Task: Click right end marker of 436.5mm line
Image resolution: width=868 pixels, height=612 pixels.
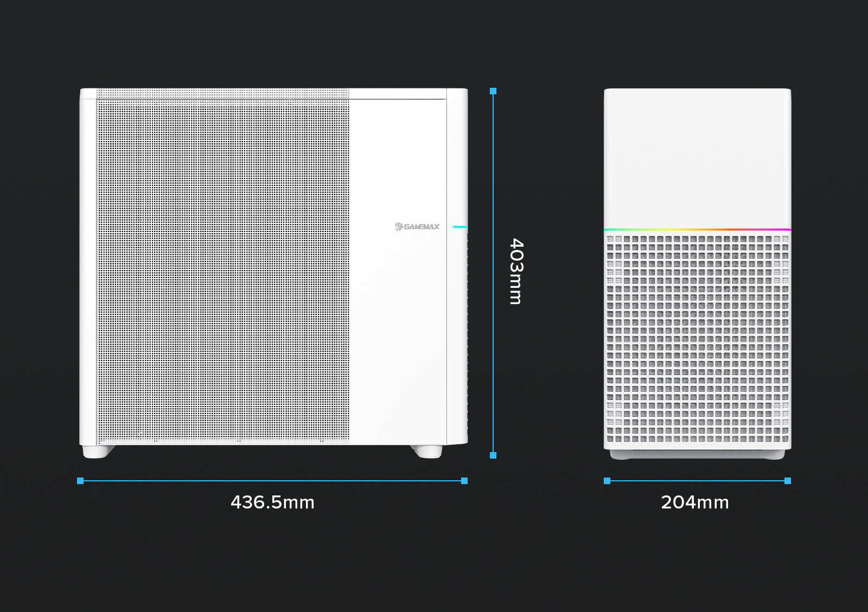Action: [464, 481]
